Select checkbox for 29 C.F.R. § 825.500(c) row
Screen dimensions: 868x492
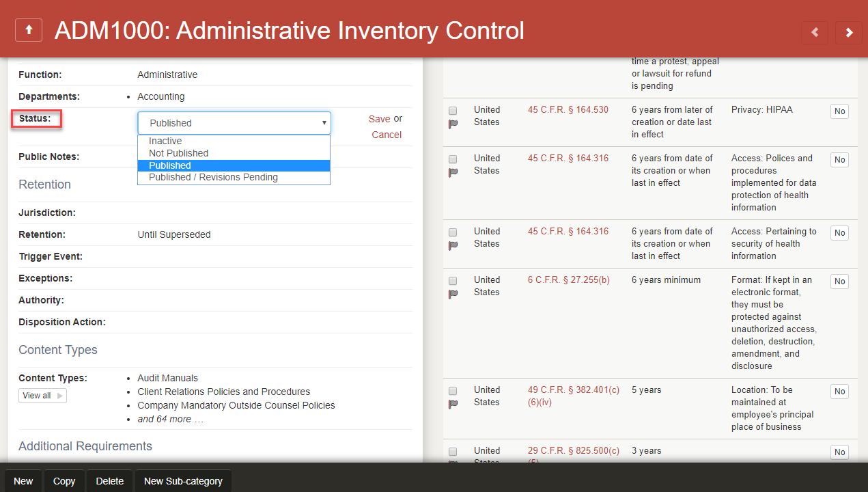coord(453,452)
